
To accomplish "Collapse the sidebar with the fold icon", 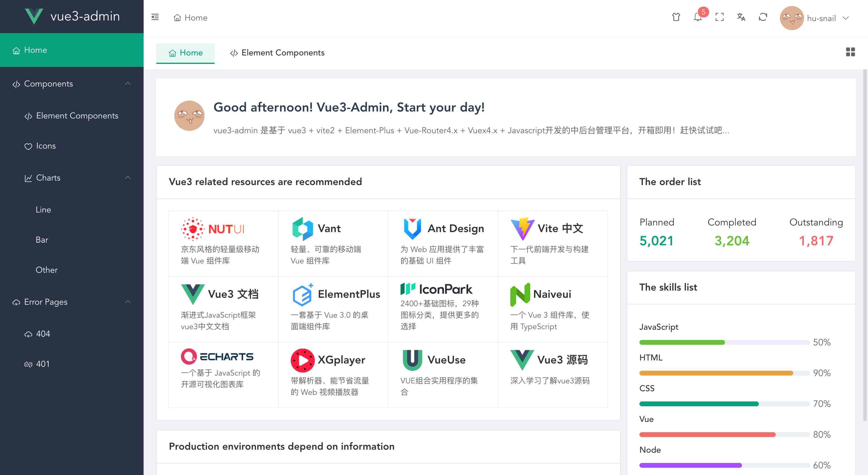I will click(155, 17).
